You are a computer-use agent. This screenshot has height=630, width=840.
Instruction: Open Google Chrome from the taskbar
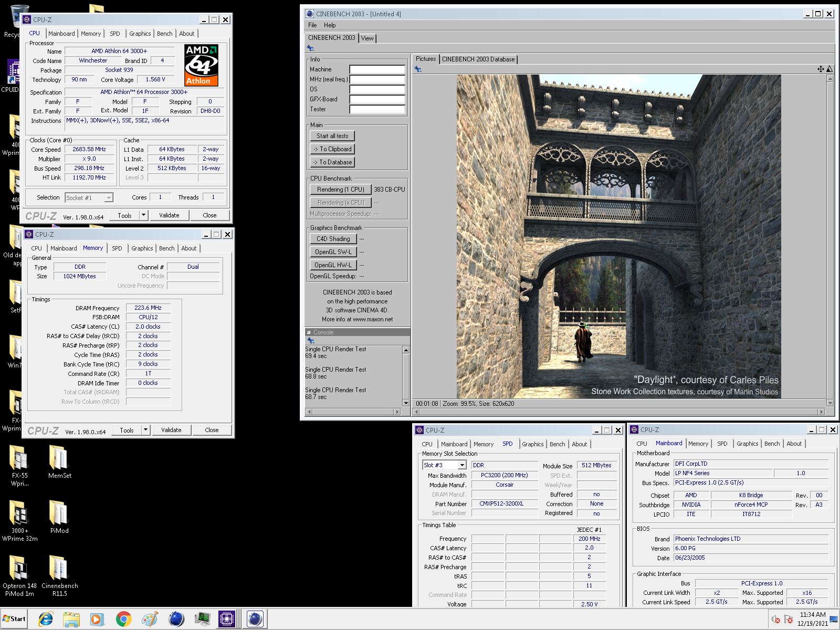click(123, 619)
